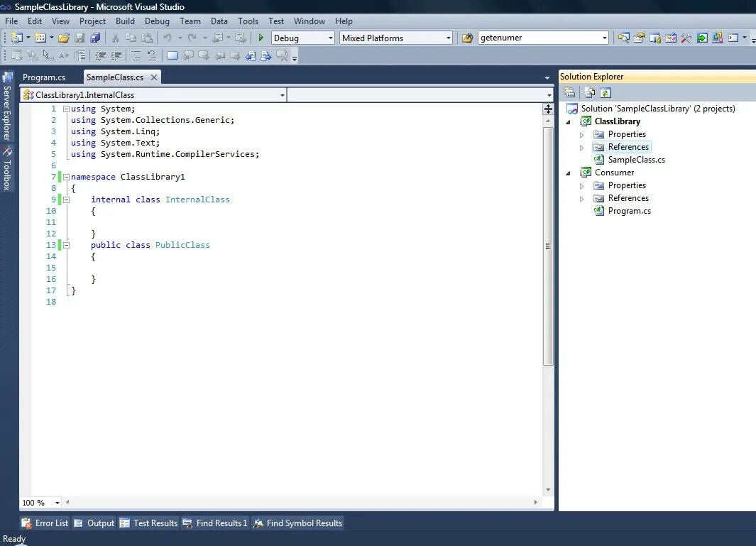Screen dimensions: 756x546
Task: Open the Error List panel tab
Action: point(45,523)
